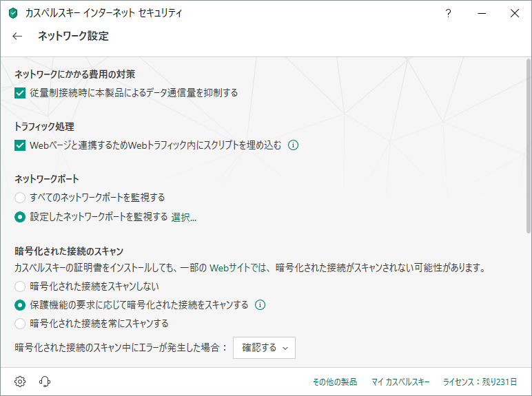Click the ネットワークにかかる費用の対策 heading

coord(75,74)
